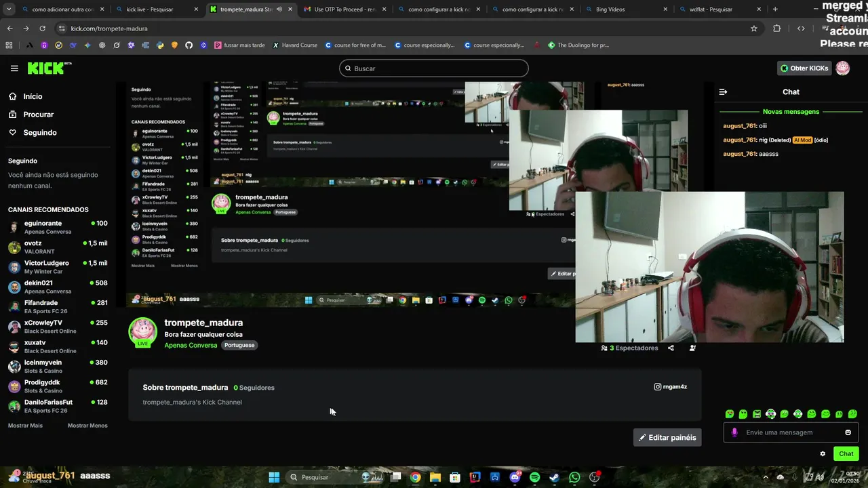Open the ovotz recommended channel

tap(58, 247)
